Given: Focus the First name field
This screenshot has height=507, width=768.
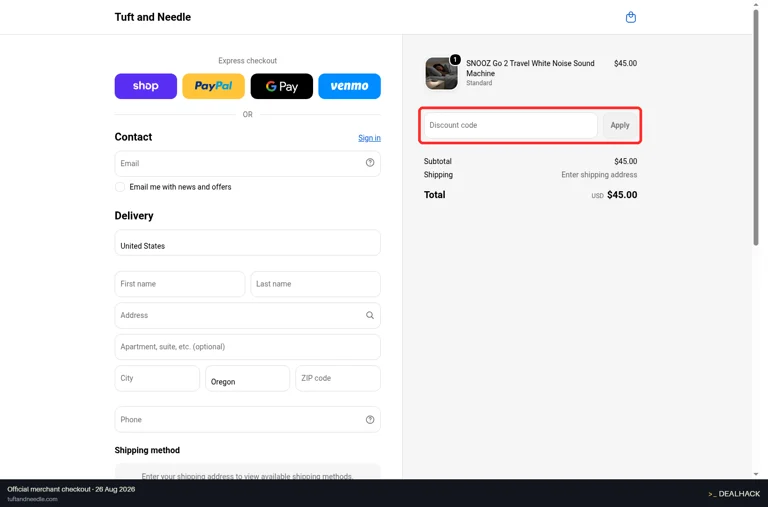Looking at the screenshot, I should coord(180,284).
